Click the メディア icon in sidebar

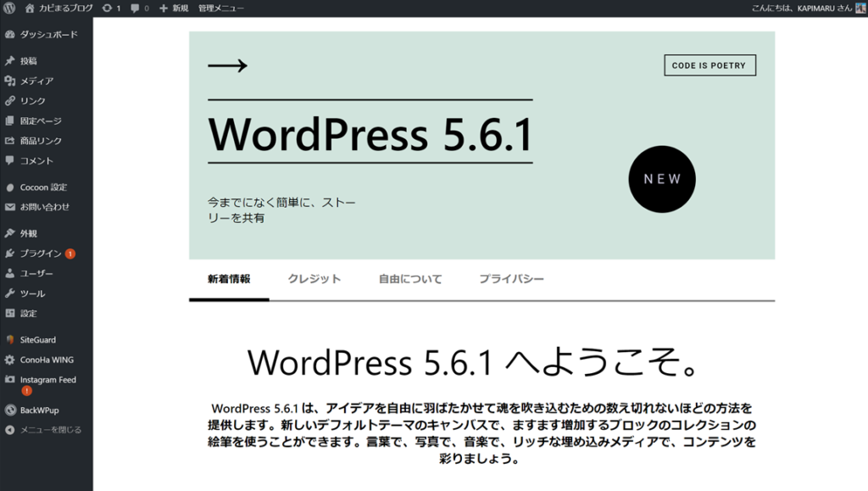(x=9, y=81)
